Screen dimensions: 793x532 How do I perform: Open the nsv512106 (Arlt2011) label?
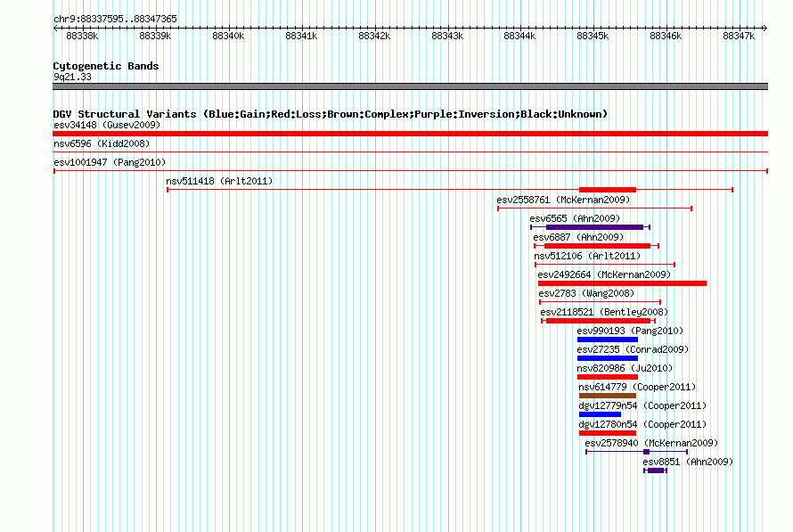click(x=588, y=256)
